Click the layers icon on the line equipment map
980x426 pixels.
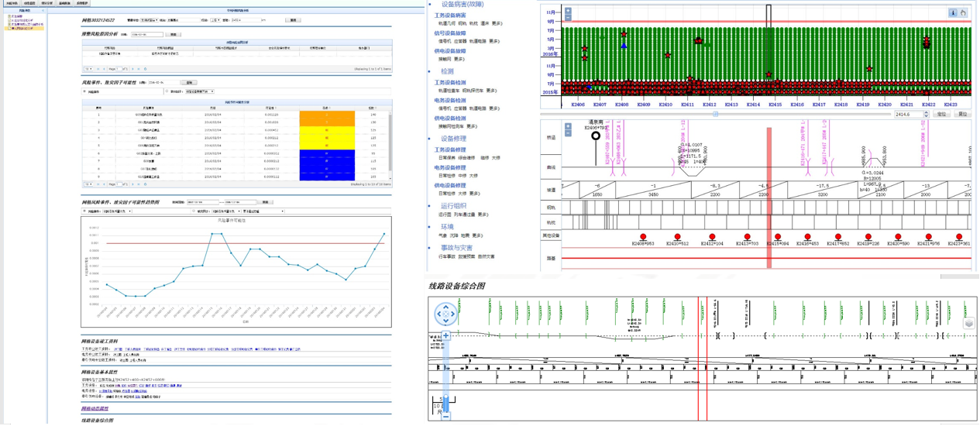click(968, 324)
